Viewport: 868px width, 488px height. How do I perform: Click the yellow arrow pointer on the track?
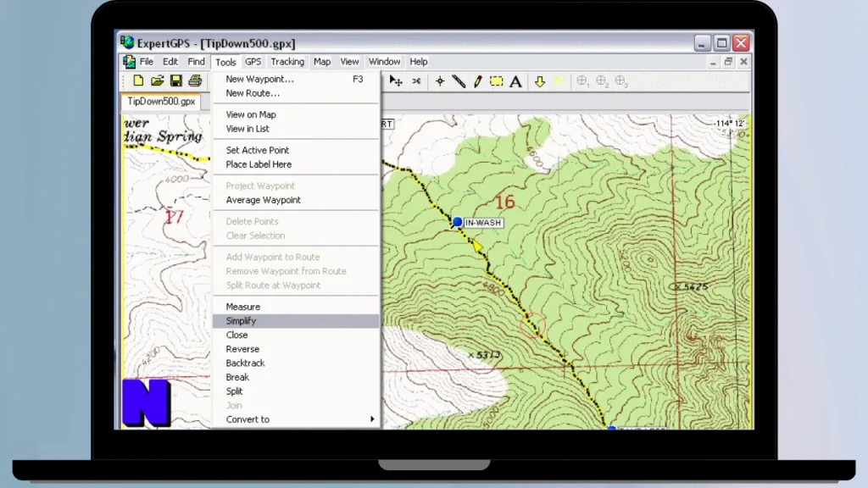click(x=477, y=247)
